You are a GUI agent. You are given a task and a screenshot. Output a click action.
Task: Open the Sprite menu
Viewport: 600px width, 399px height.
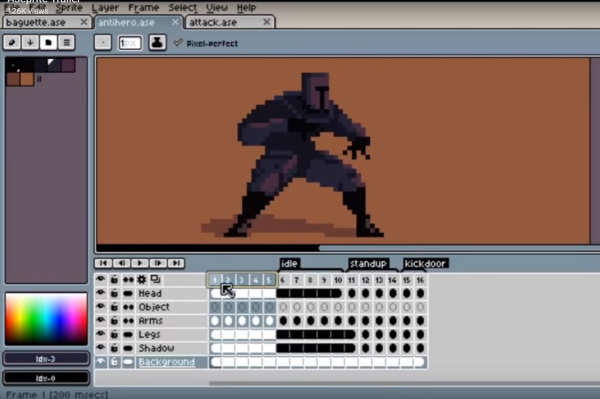[69, 8]
